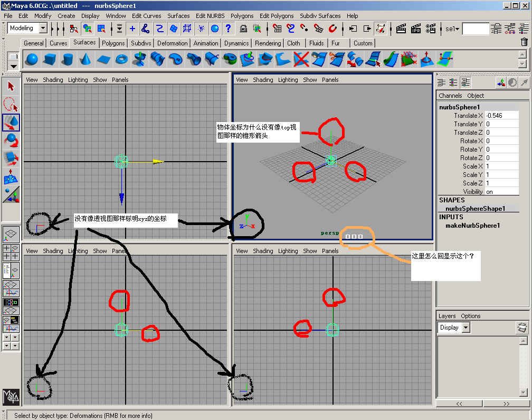This screenshot has height=420, width=532.
Task: Create a NURBS plane from the shelf
Action: (103, 59)
